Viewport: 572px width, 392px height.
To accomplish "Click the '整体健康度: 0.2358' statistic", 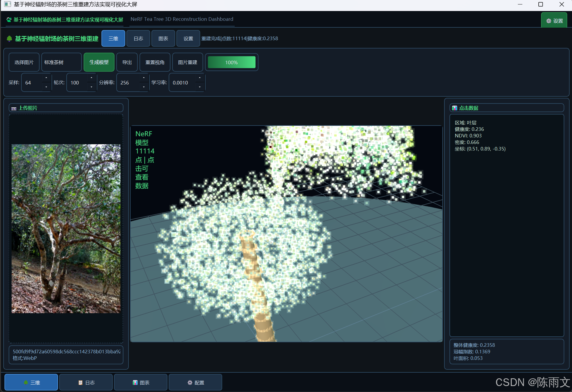I will 474,345.
